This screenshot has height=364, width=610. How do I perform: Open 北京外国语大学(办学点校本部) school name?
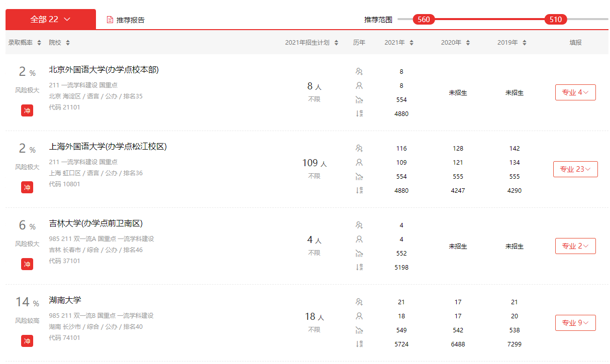tap(104, 70)
